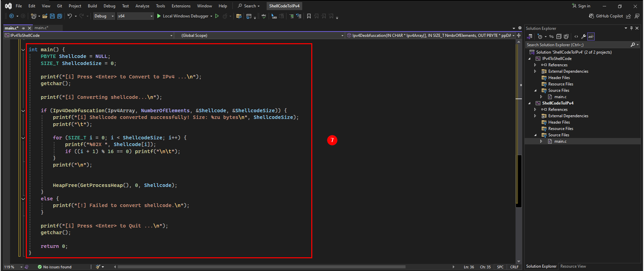644x271 pixels.
Task: Switch to Resource View tab
Action: click(573, 266)
